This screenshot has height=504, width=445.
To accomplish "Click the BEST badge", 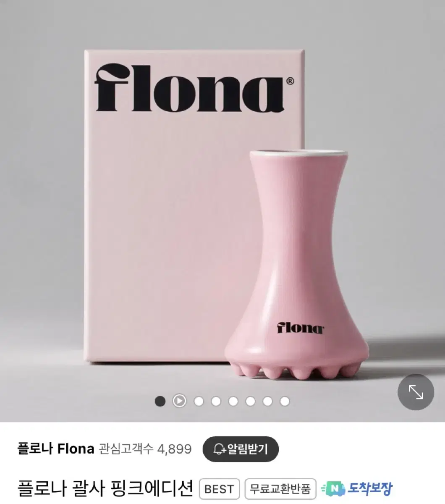I will click(219, 489).
